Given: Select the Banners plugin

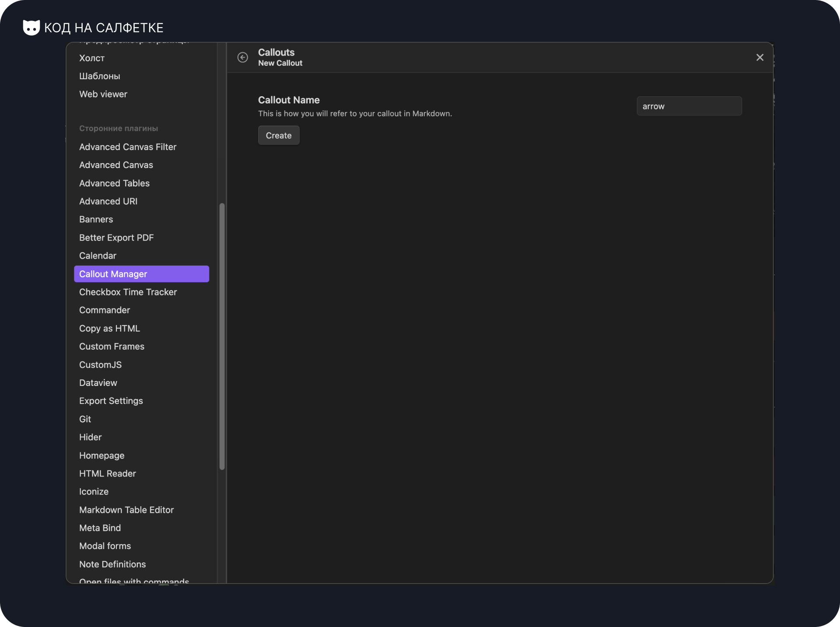Looking at the screenshot, I should coord(96,219).
